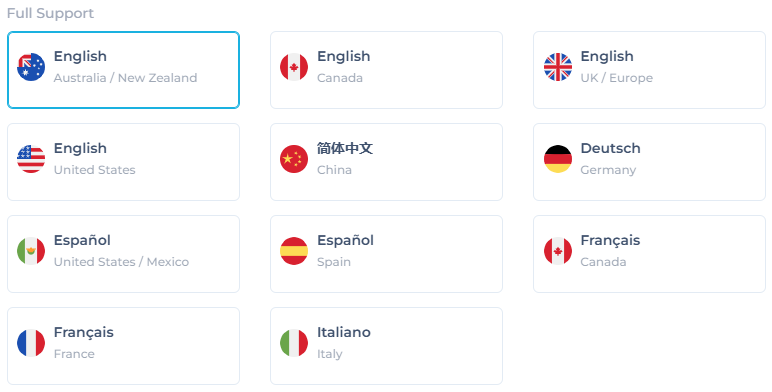Click the France flag icon
This screenshot has height=392, width=772.
(31, 343)
